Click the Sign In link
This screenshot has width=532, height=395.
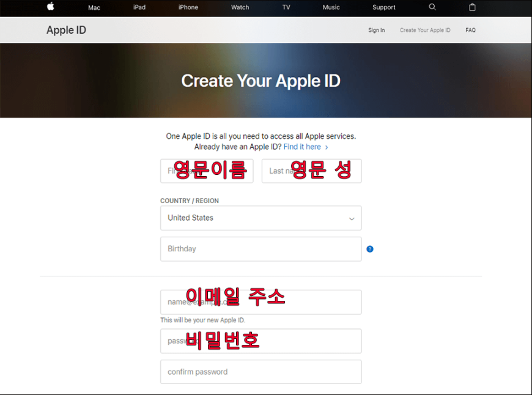pyautogui.click(x=377, y=30)
